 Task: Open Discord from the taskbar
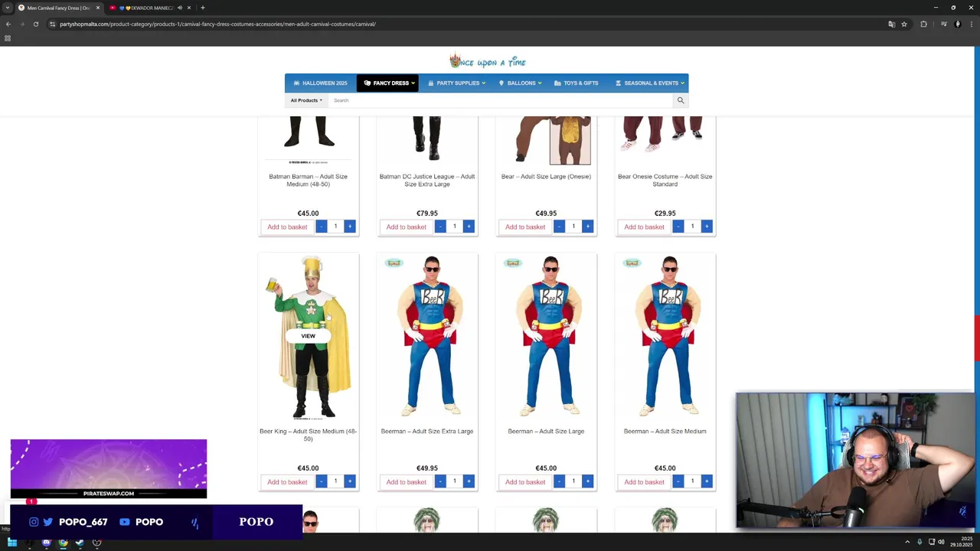click(x=46, y=543)
